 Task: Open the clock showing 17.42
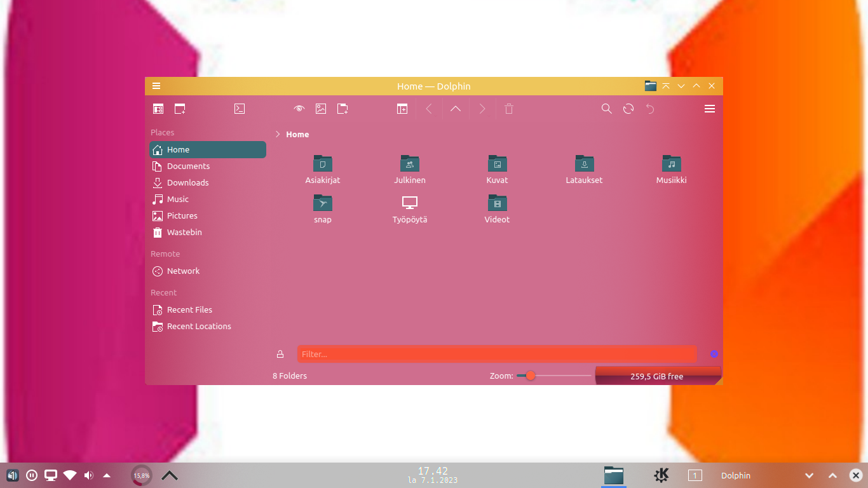click(433, 475)
